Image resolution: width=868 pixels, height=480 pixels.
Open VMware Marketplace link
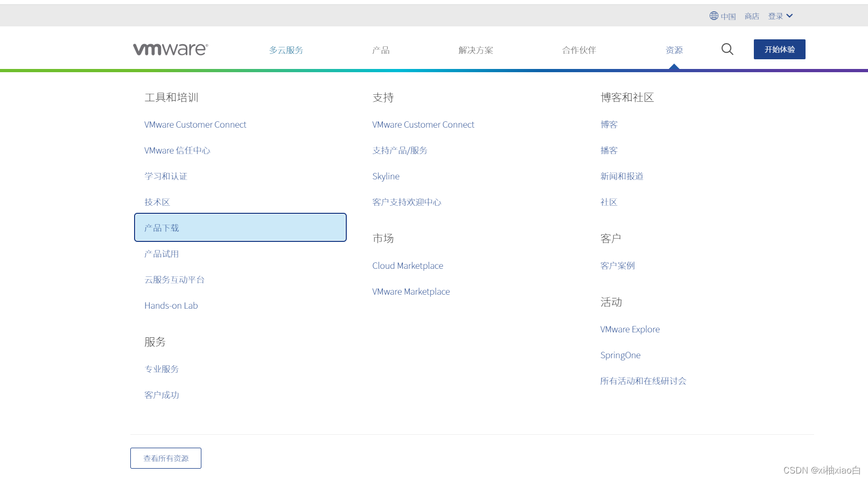(x=411, y=291)
